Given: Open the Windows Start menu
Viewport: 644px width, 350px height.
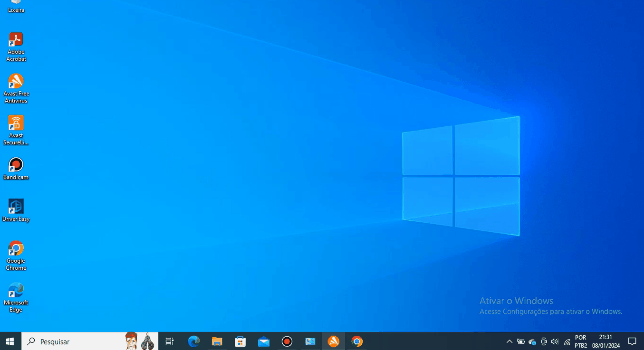Looking at the screenshot, I should click(10, 341).
